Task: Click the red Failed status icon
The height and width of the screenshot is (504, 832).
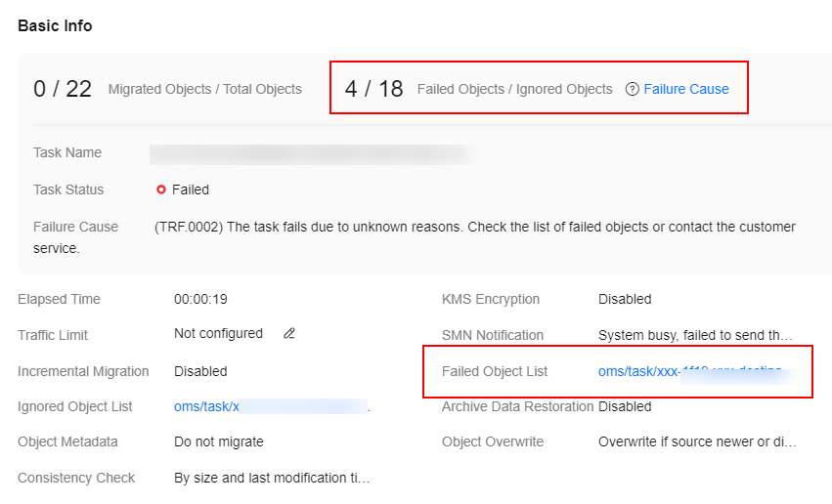Action: pyautogui.click(x=161, y=189)
